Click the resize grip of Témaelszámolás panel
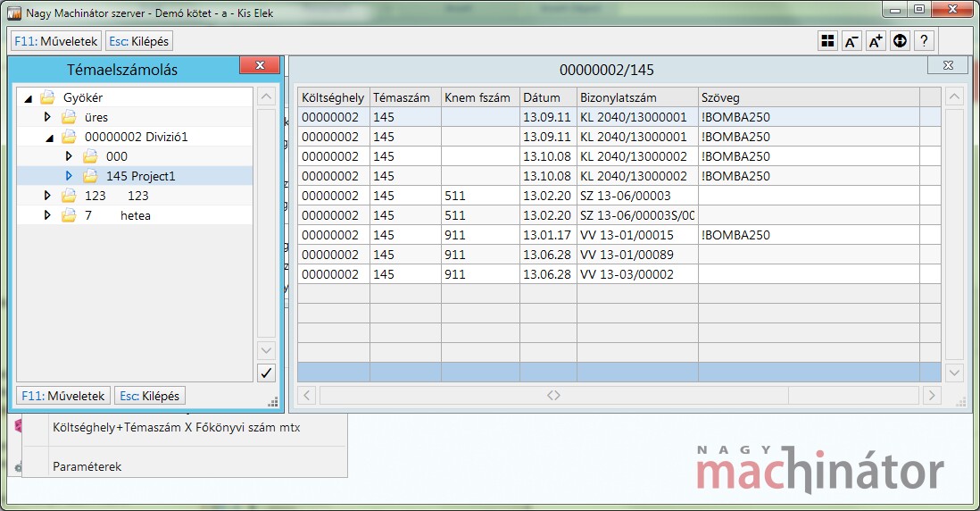 tap(273, 402)
